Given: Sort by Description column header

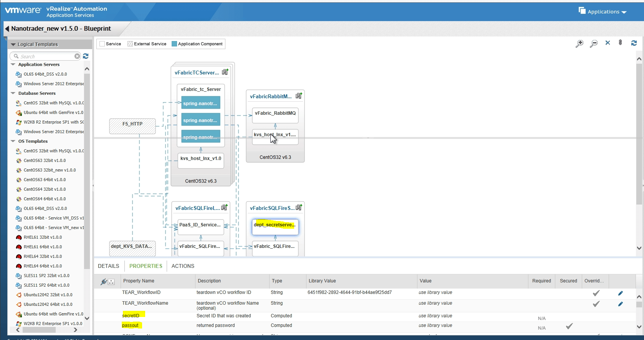Looking at the screenshot, I should [x=232, y=281].
